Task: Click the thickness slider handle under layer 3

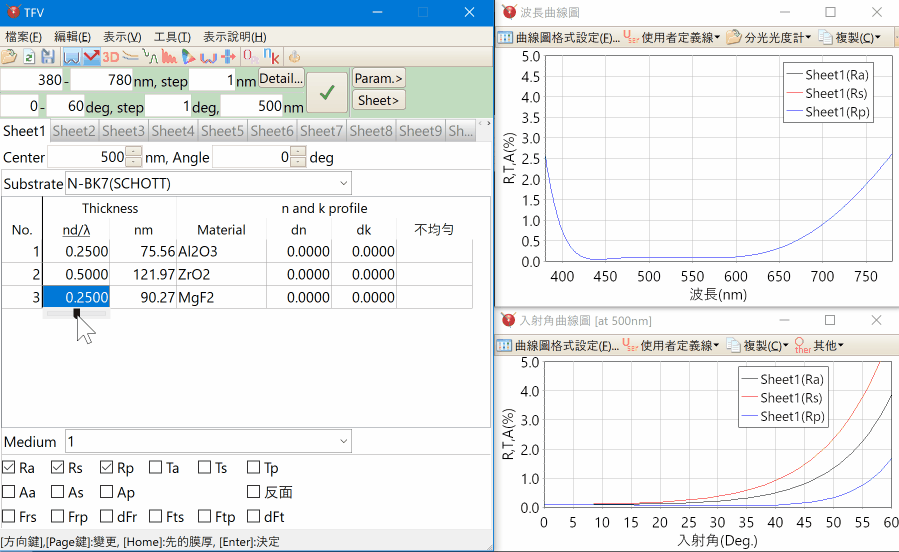Action: click(x=77, y=313)
